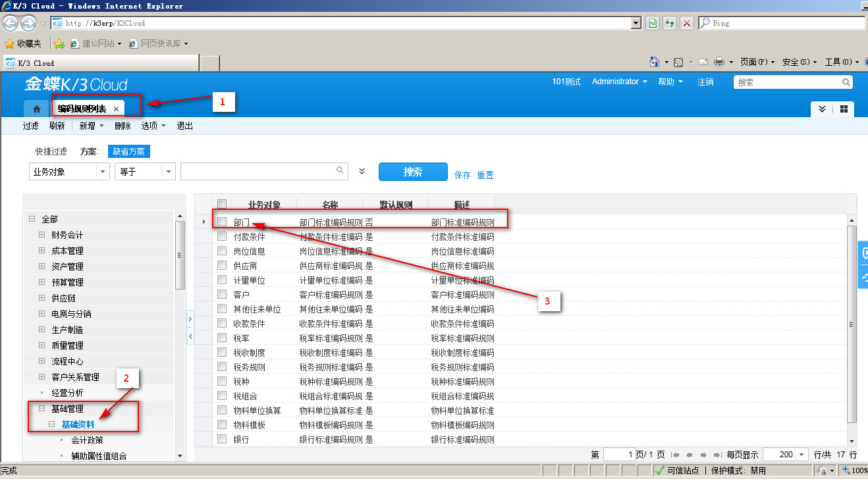
Task: Click the IE home page icon
Action: tap(655, 62)
